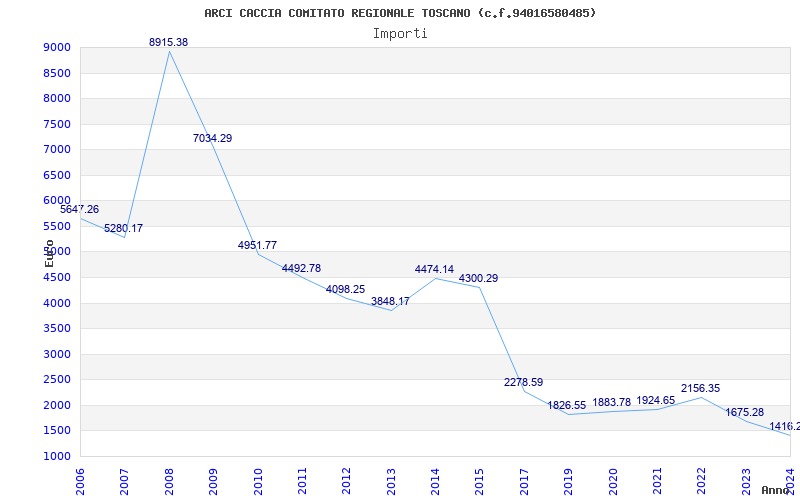Click the 1924.65 data label
Screen dimensions: 800x500
point(656,400)
